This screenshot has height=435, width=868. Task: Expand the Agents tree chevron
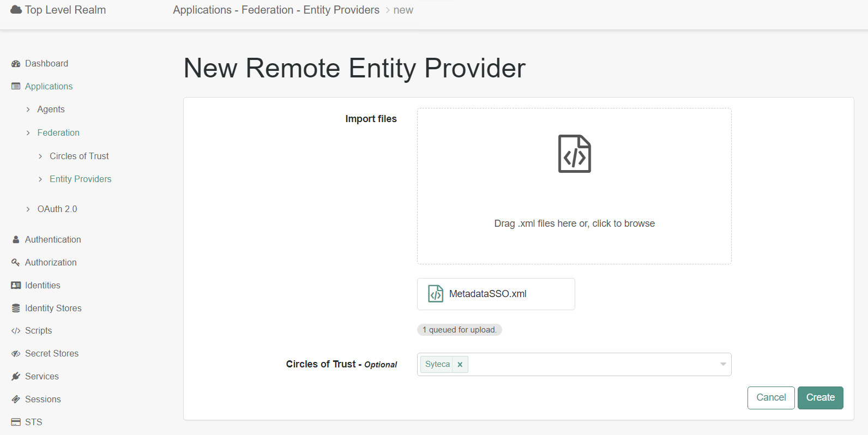[28, 110]
